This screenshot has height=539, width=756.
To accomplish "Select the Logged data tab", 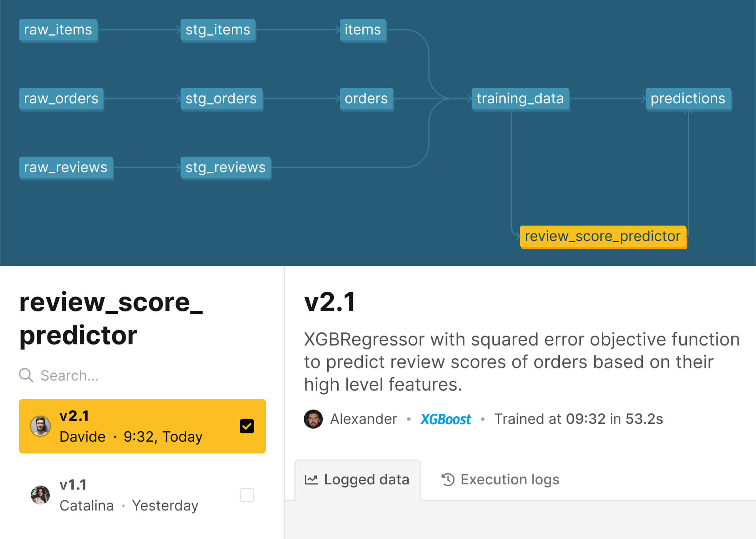I will click(x=358, y=480).
